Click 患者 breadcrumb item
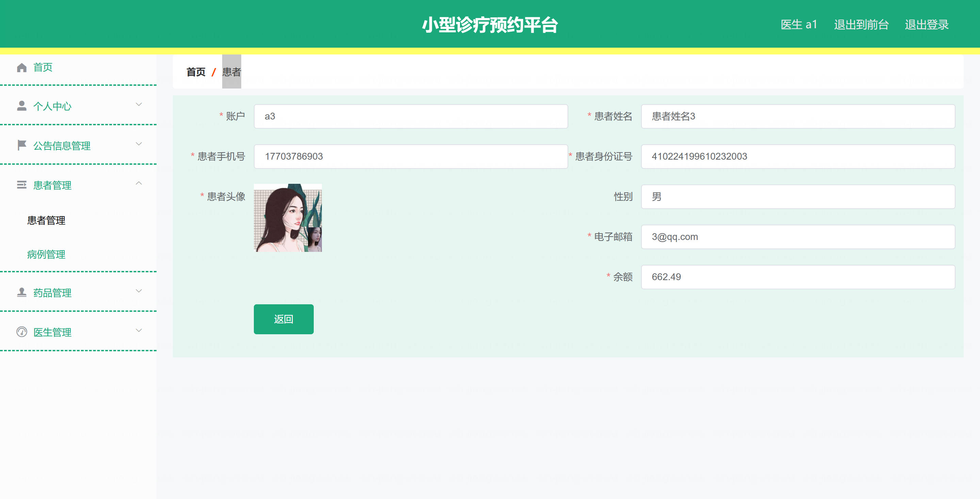The width and height of the screenshot is (980, 499). click(x=231, y=72)
